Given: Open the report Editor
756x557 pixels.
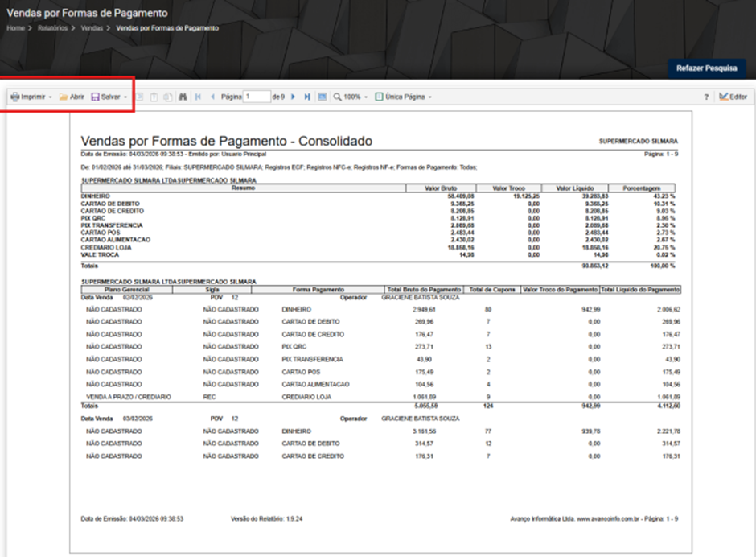Looking at the screenshot, I should click(733, 97).
